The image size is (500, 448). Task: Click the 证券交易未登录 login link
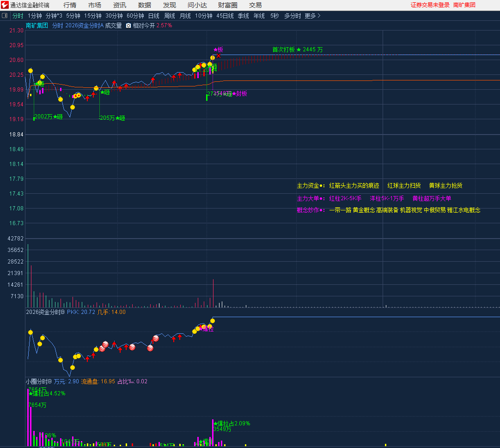coord(430,5)
